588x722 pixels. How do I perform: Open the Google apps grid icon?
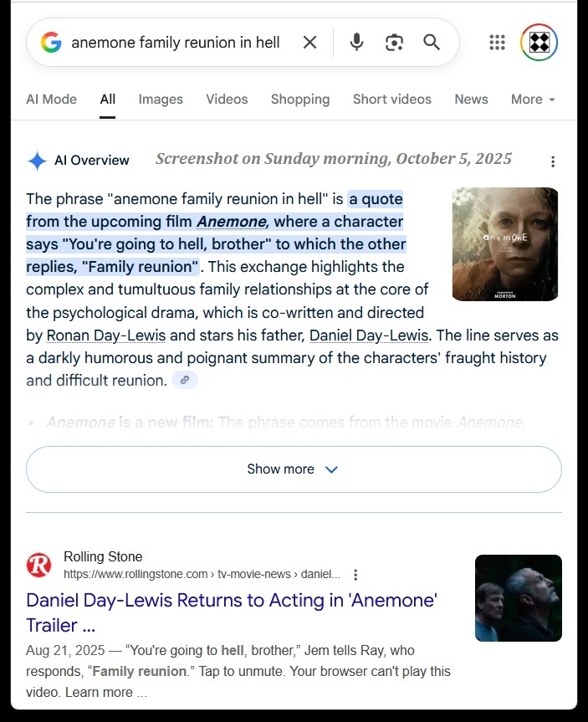[497, 43]
